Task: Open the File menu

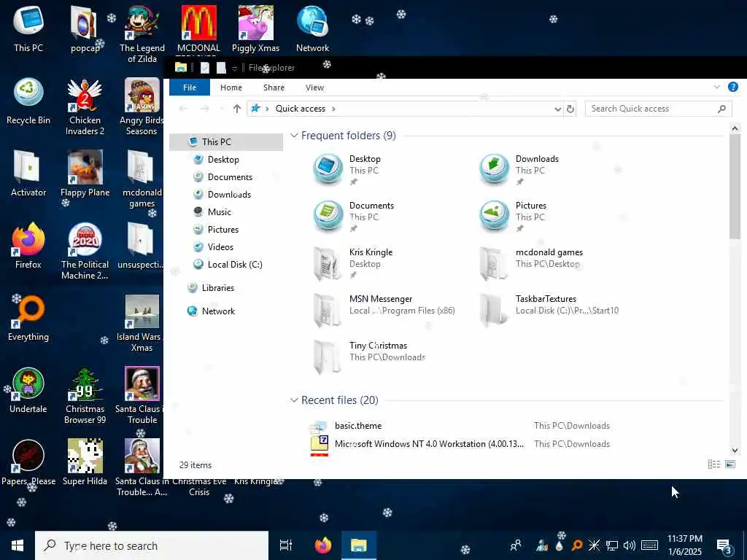Action: point(190,87)
